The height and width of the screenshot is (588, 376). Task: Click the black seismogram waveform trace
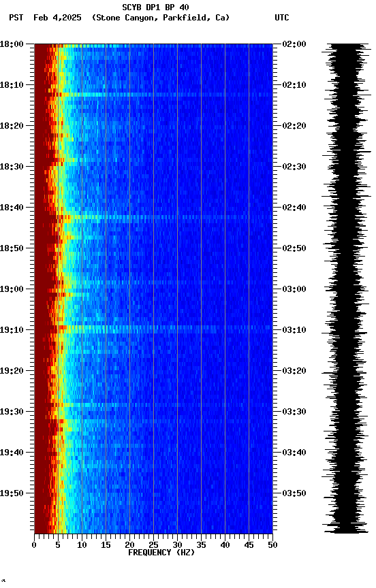tap(347, 289)
